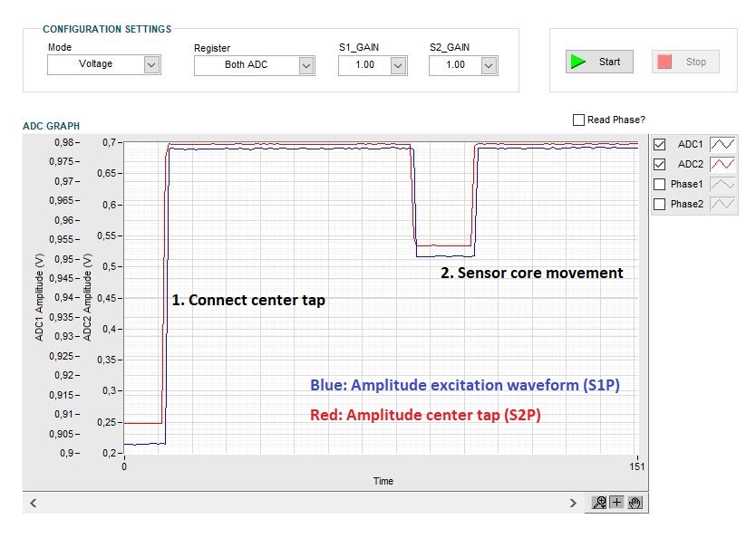The width and height of the screenshot is (756, 538).
Task: Click the ADC2 axis bottom value 0,2
Action: coord(109,453)
